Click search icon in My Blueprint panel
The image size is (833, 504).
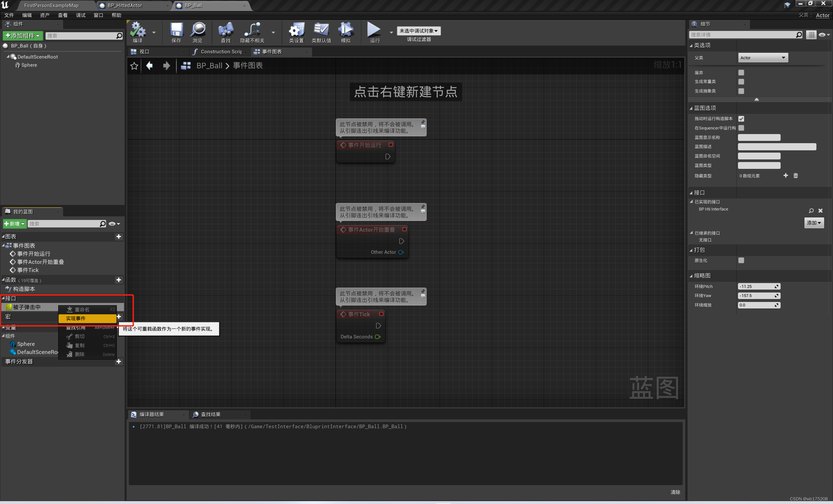(103, 224)
